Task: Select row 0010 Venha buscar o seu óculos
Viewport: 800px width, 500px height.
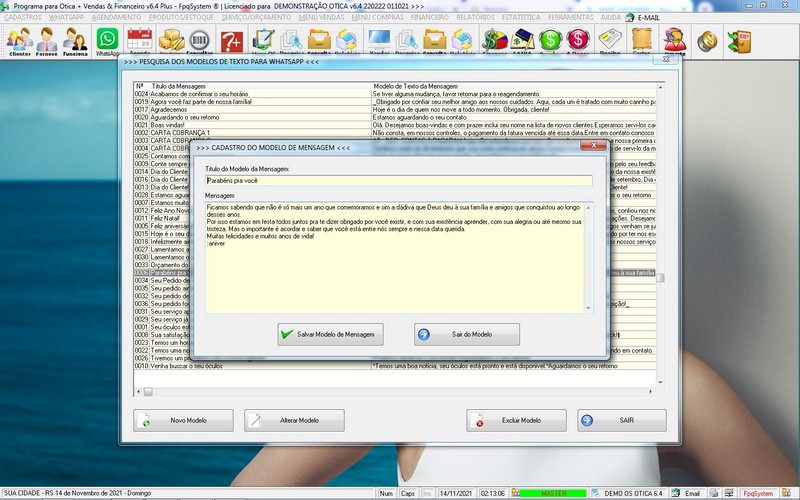Action: (x=394, y=366)
